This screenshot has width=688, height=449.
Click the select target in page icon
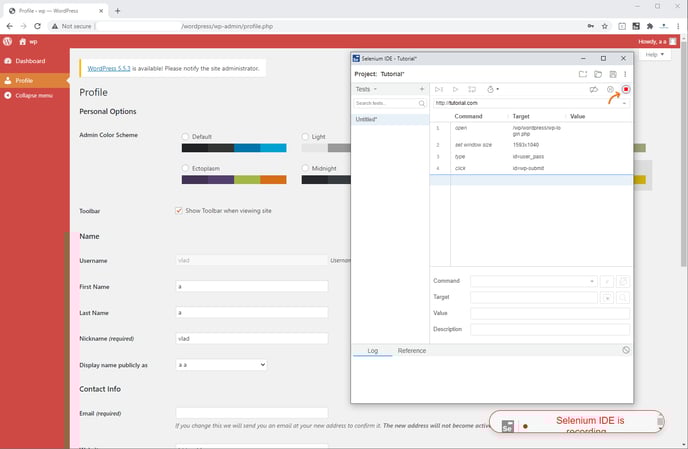(607, 298)
